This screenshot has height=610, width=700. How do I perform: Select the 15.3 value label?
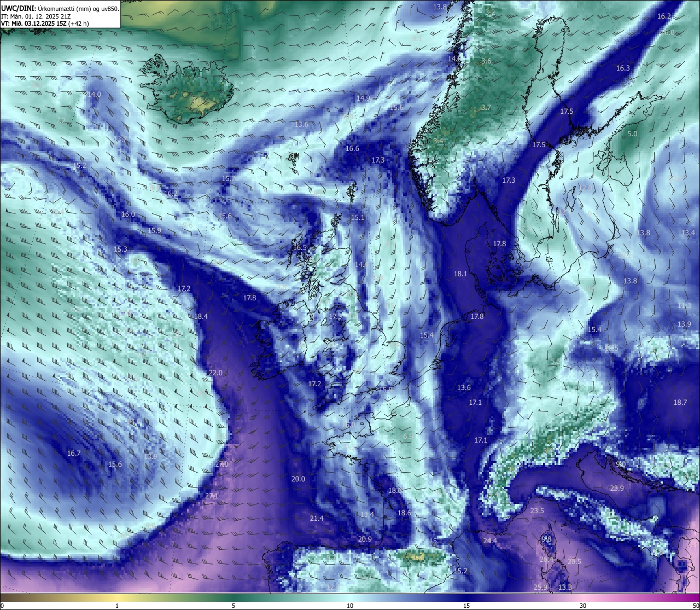click(x=120, y=249)
